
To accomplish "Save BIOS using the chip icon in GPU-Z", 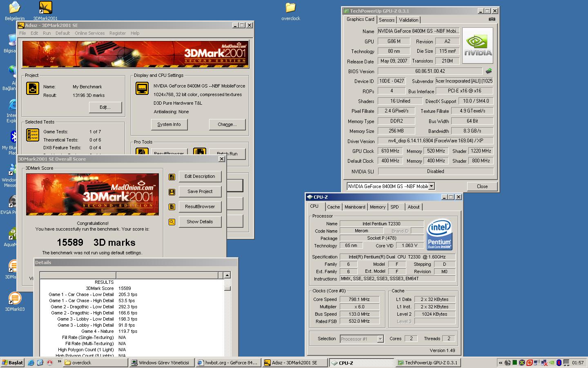I will click(488, 71).
